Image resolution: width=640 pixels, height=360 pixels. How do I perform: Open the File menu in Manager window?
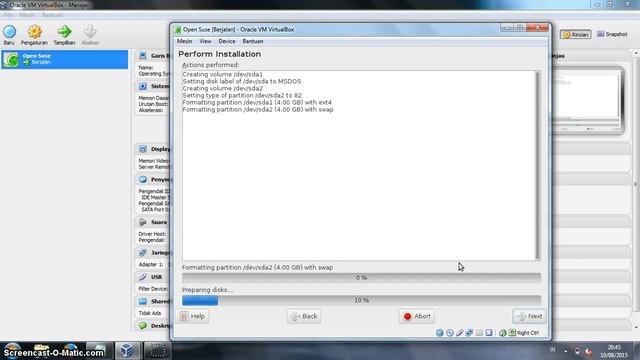point(8,15)
